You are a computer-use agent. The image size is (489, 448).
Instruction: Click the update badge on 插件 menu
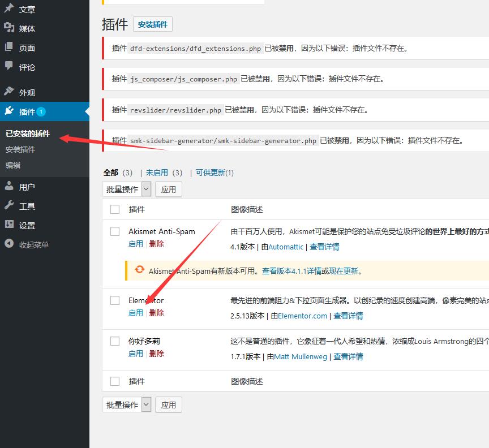pyautogui.click(x=41, y=111)
